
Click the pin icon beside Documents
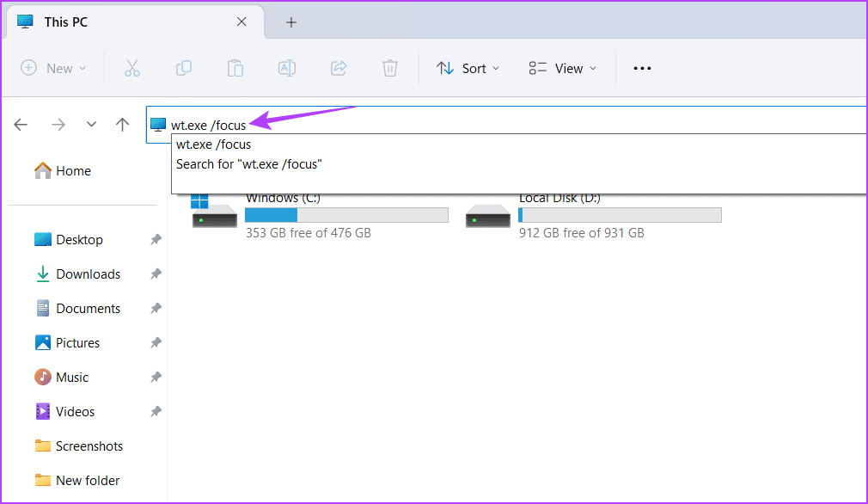(x=156, y=309)
